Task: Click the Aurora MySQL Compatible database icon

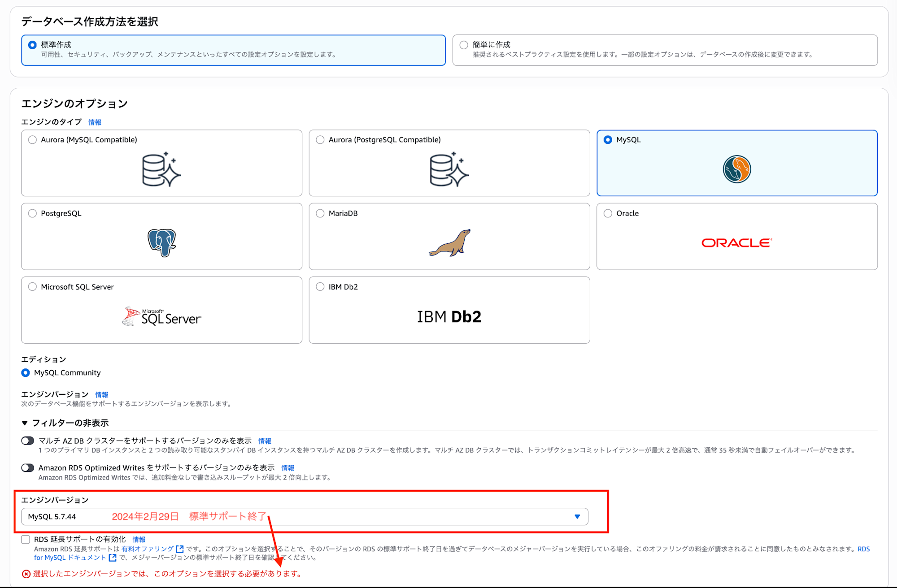Action: (x=161, y=169)
